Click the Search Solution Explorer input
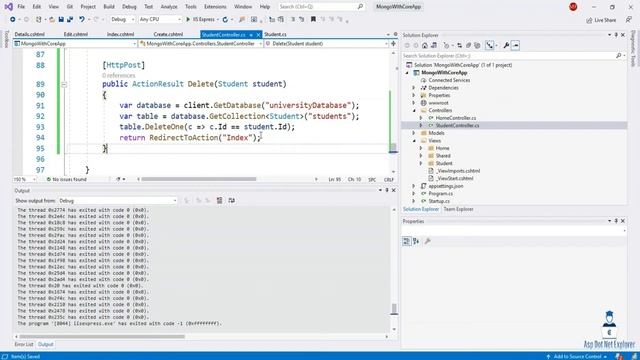Viewport: 640px width, 360px height. point(509,56)
